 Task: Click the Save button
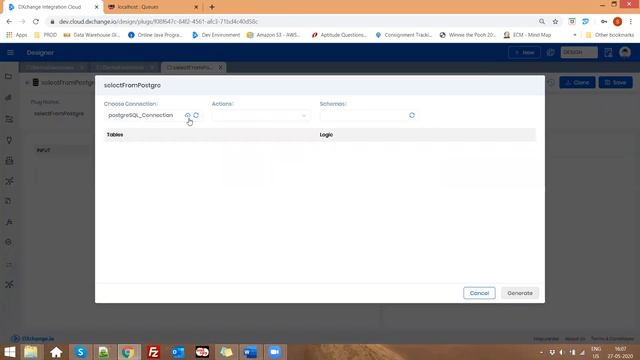(x=616, y=82)
